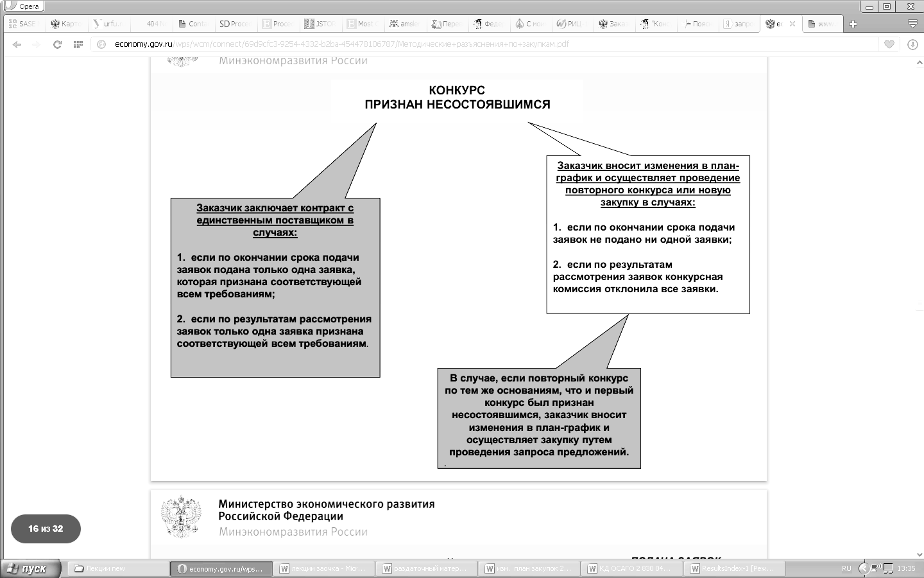Go back with the browser back arrow

pyautogui.click(x=17, y=44)
